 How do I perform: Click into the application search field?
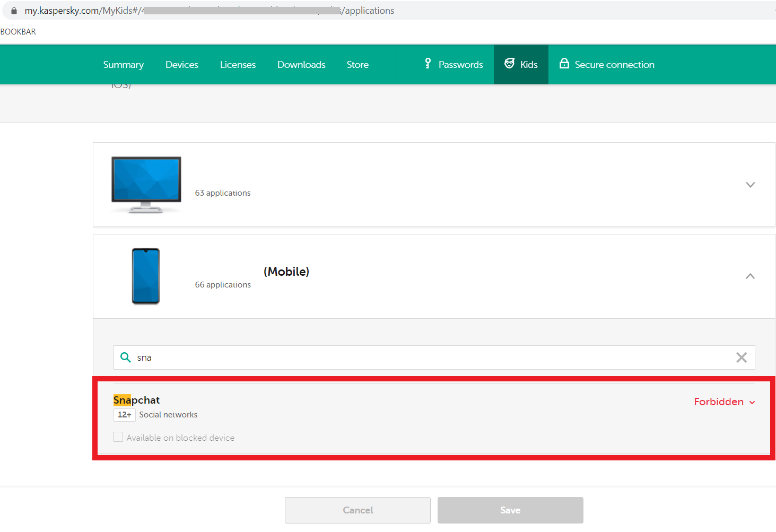point(434,357)
